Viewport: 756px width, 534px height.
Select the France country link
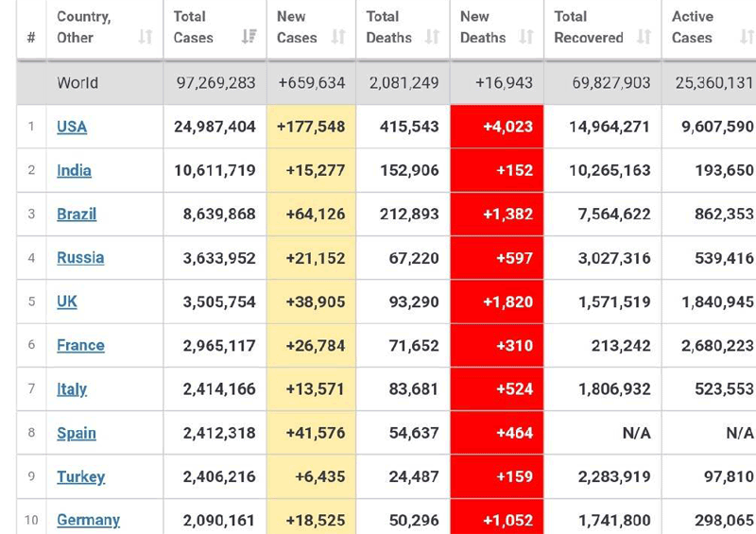tap(80, 345)
